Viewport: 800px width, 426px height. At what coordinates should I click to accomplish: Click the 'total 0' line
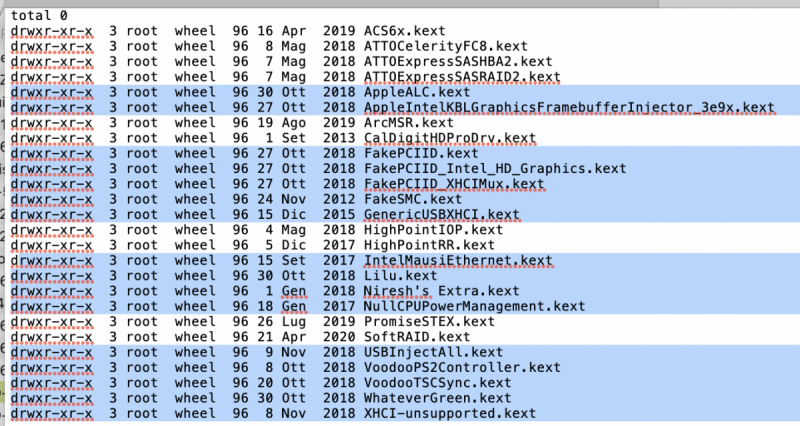pyautogui.click(x=39, y=16)
